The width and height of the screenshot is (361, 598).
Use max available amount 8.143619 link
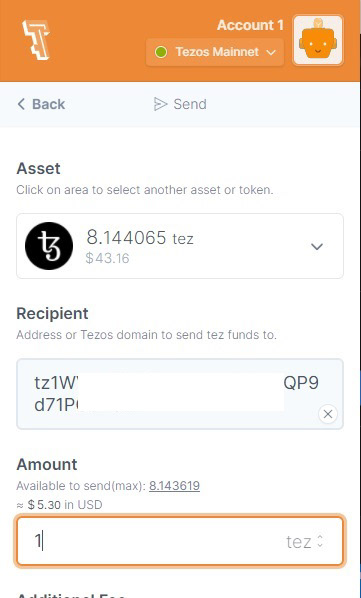(174, 485)
